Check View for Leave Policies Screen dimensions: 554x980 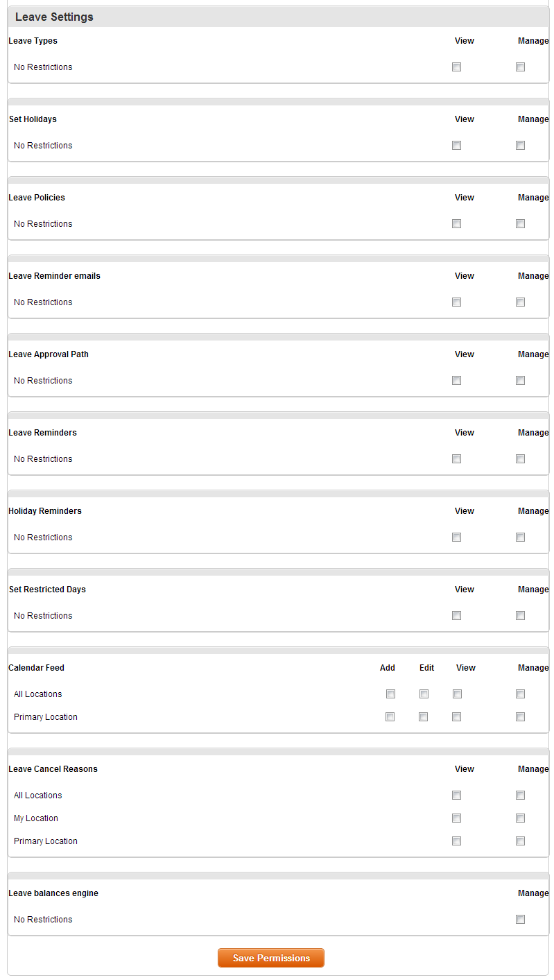pyautogui.click(x=456, y=224)
